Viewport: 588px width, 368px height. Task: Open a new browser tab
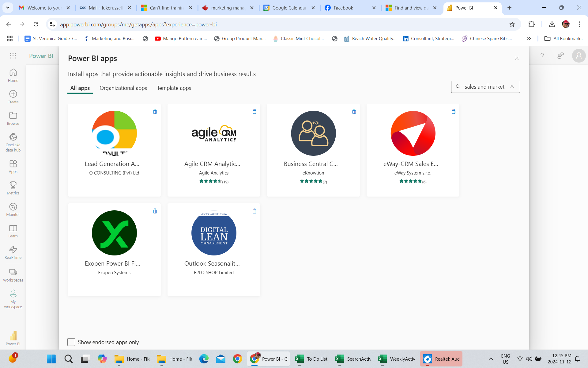509,8
